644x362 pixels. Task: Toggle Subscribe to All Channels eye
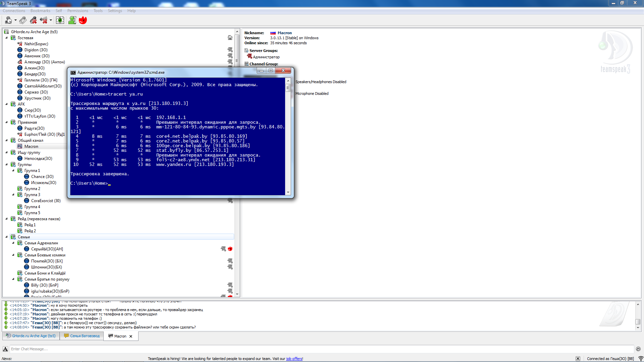point(60,20)
